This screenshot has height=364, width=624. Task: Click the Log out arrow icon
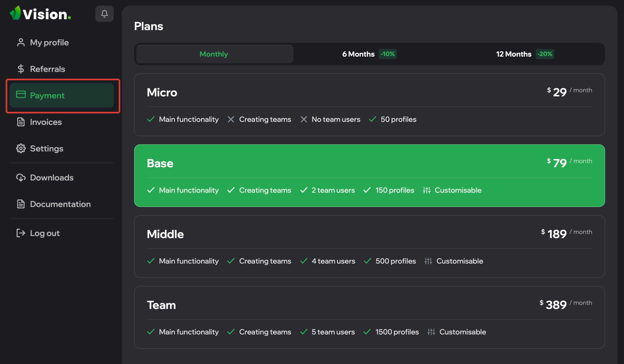[x=21, y=233]
